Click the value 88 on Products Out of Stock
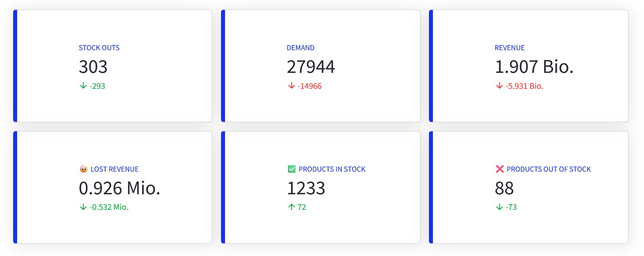 [505, 188]
